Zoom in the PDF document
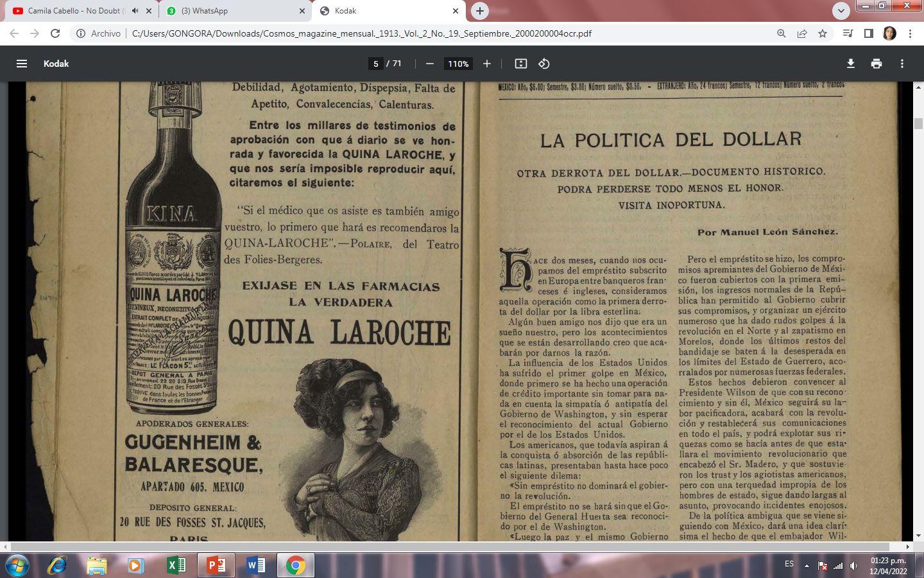 (487, 64)
